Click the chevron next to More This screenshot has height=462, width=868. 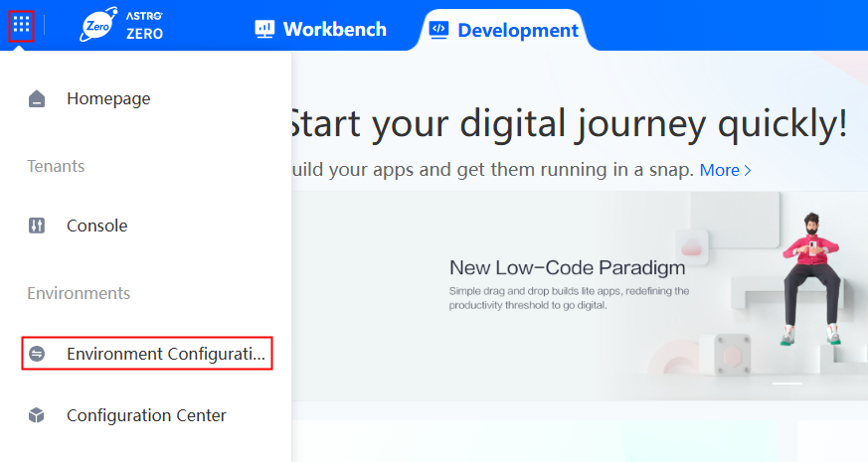coord(748,171)
